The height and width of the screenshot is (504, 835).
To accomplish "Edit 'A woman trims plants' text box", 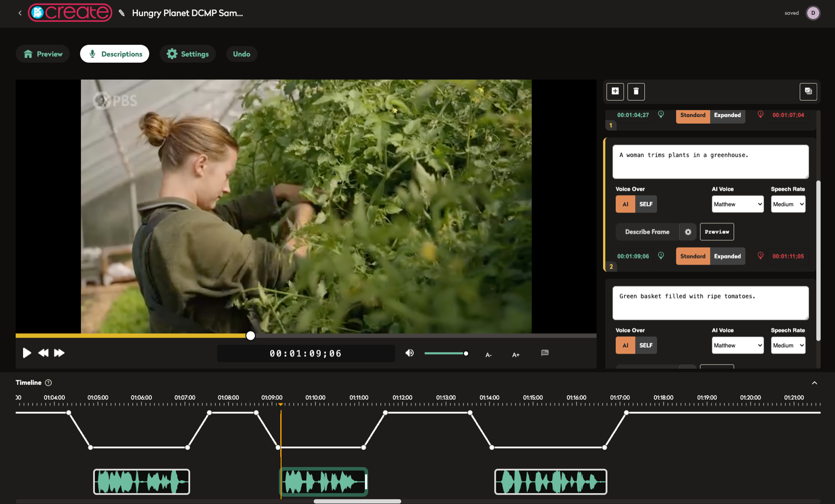I will [710, 162].
